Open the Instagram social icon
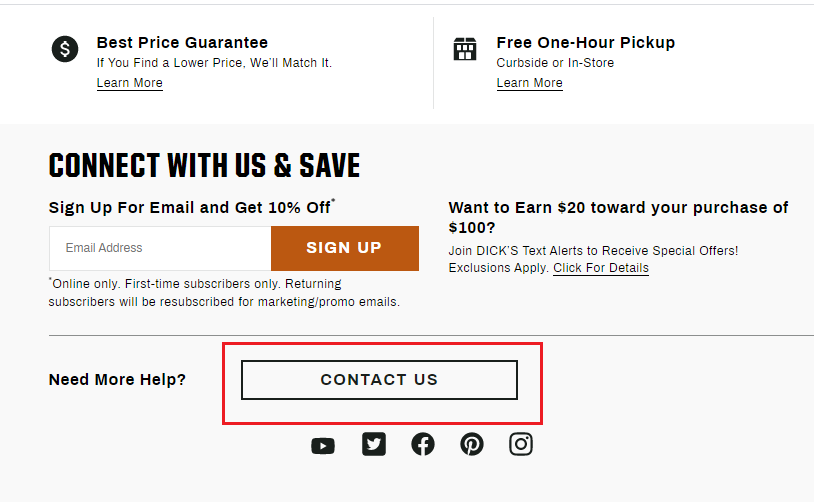Image resolution: width=814 pixels, height=502 pixels. 521,444
